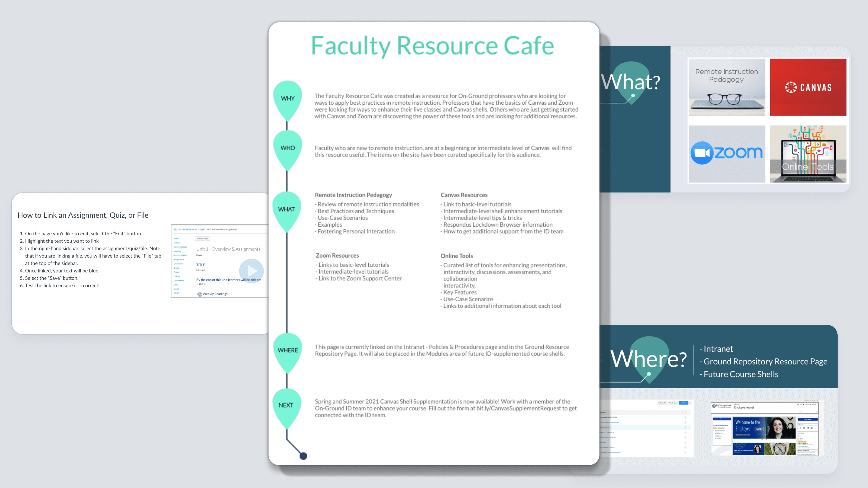Click the View All Pages button
Screen dimensions: 868x488
point(203,239)
